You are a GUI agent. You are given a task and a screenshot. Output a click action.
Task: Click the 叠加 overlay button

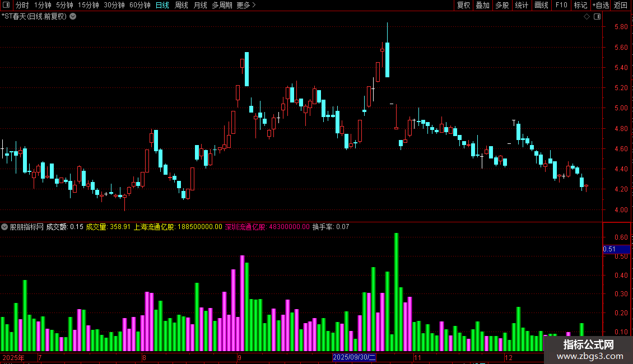pos(483,5)
